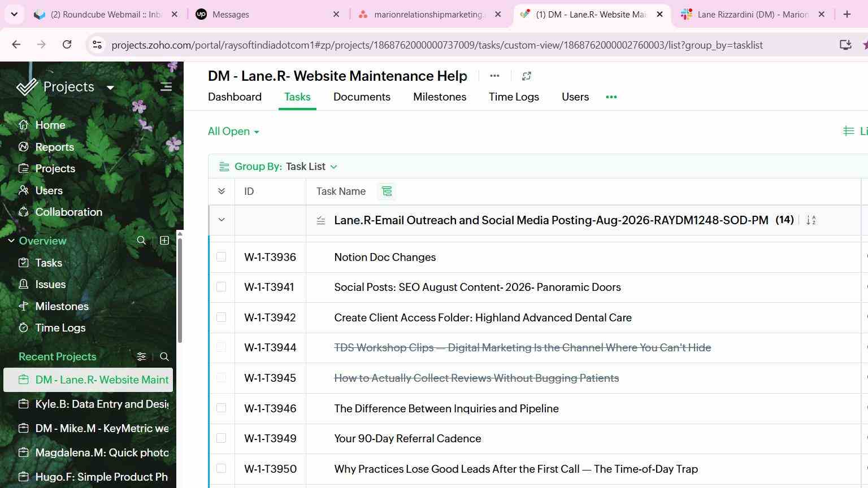Click the search icon next to Overview
Screen dimensions: 868x488
click(141, 241)
